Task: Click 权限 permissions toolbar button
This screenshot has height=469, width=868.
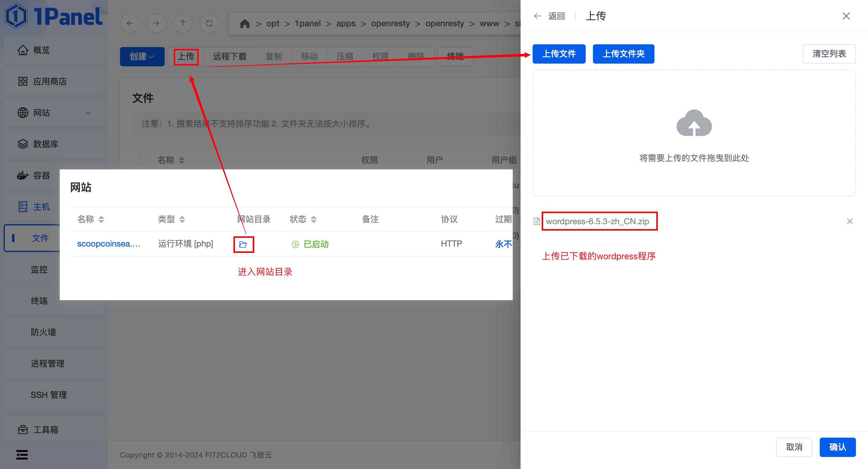Action: click(x=380, y=57)
